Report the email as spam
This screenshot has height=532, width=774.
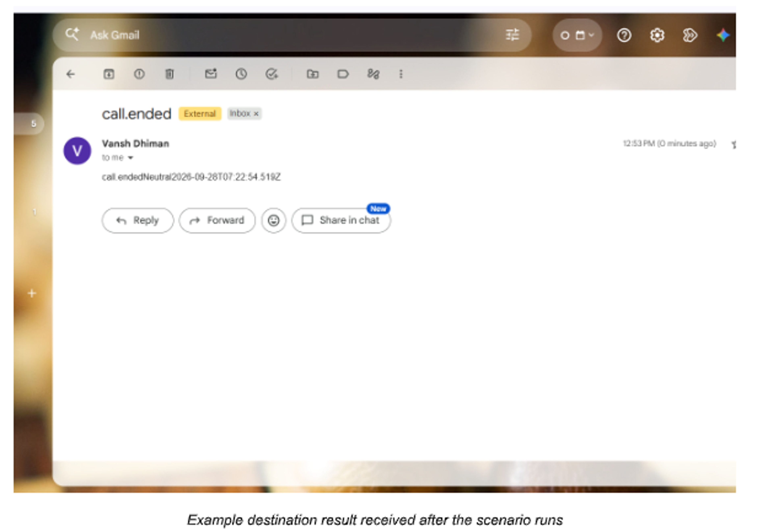139,74
